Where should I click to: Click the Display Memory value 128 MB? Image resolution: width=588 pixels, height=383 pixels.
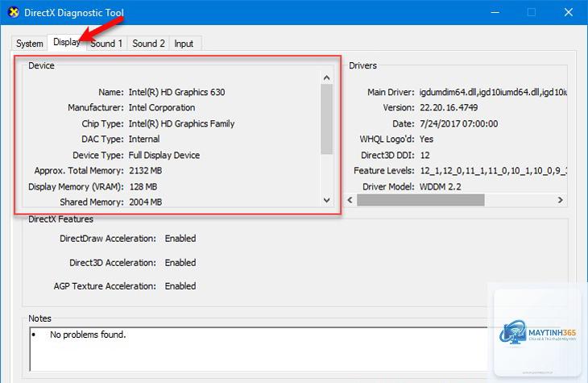[x=143, y=186]
